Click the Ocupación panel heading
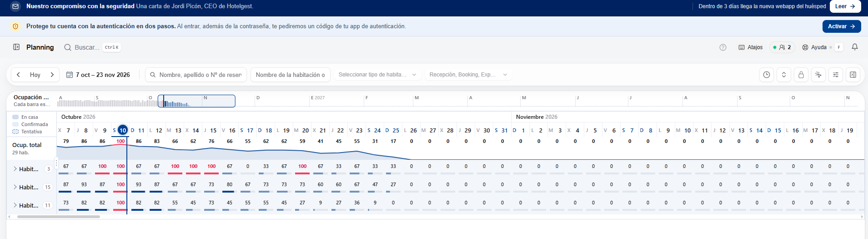Image resolution: width=868 pixels, height=239 pixels. coord(31,97)
